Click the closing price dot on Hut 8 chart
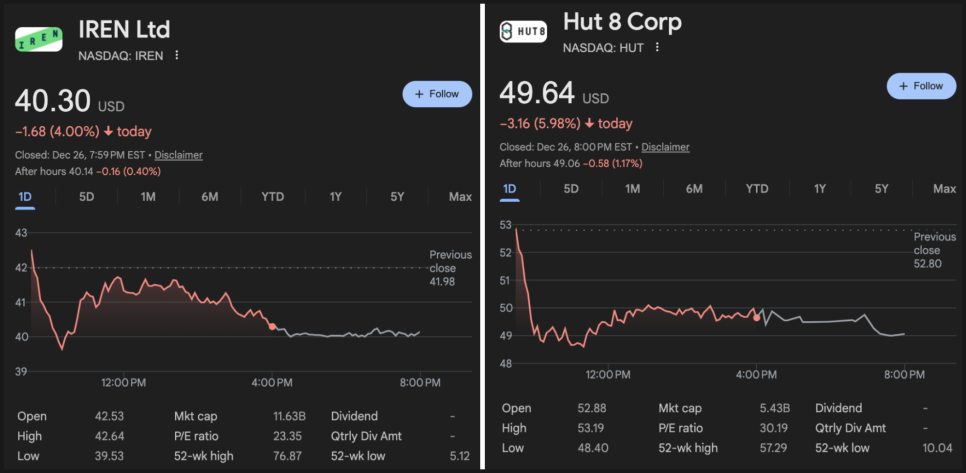Viewport: 966px width, 473px height. [x=756, y=317]
